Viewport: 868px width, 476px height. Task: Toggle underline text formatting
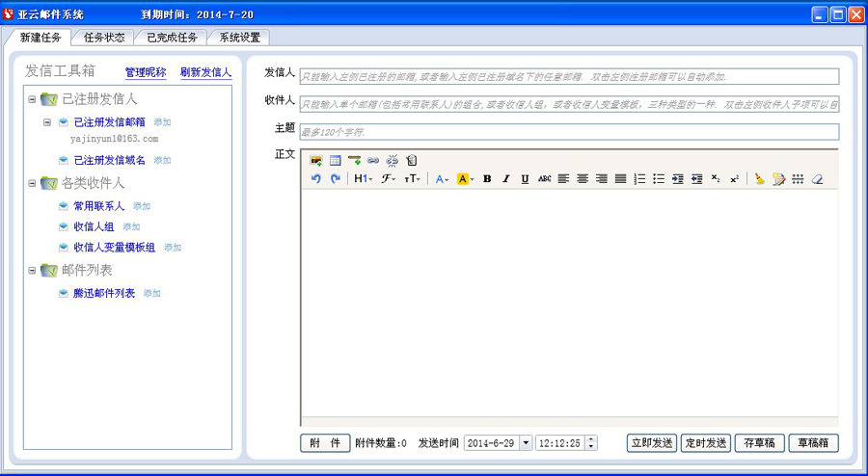pos(525,179)
